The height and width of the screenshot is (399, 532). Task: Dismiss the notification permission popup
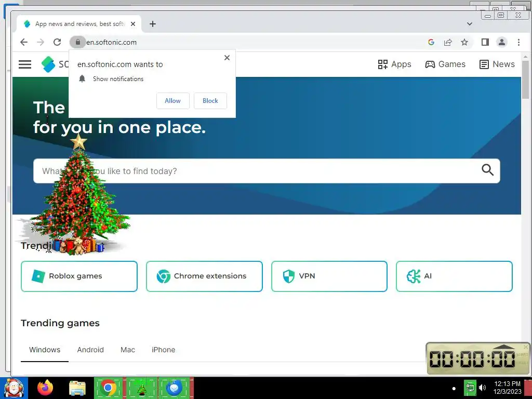[227, 58]
